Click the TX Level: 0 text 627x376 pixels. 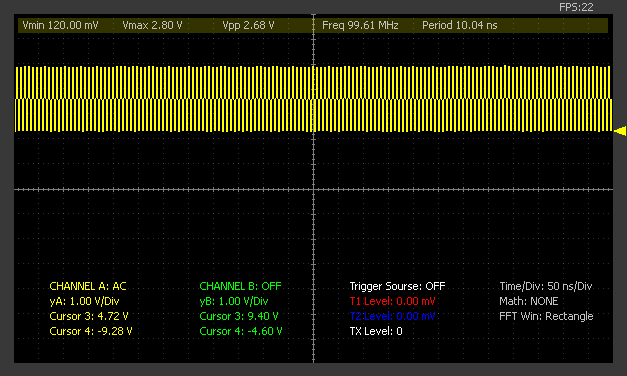[x=376, y=331]
